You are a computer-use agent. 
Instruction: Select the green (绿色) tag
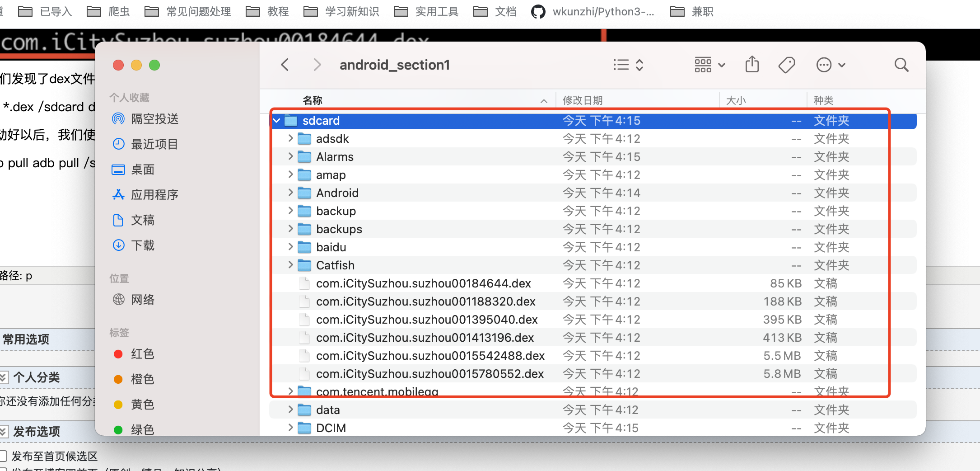133,430
